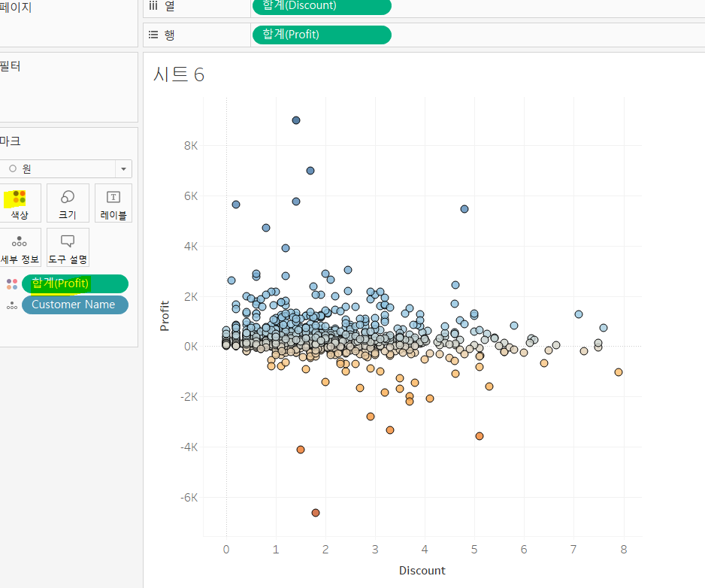Click the Discount axis title
The image size is (705, 588).
tap(422, 571)
